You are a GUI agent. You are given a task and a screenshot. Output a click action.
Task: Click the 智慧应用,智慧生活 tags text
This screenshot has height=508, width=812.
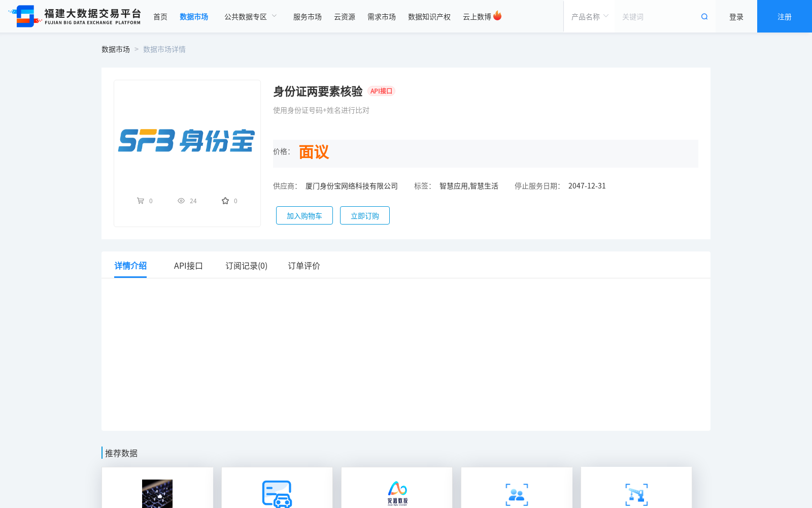point(469,186)
